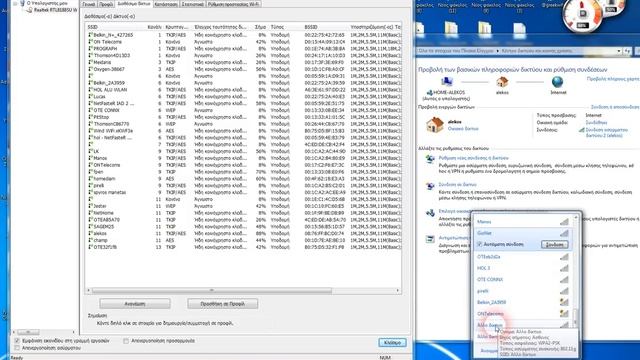
Task: Open the Στατιστικά tab
Action: click(193, 4)
